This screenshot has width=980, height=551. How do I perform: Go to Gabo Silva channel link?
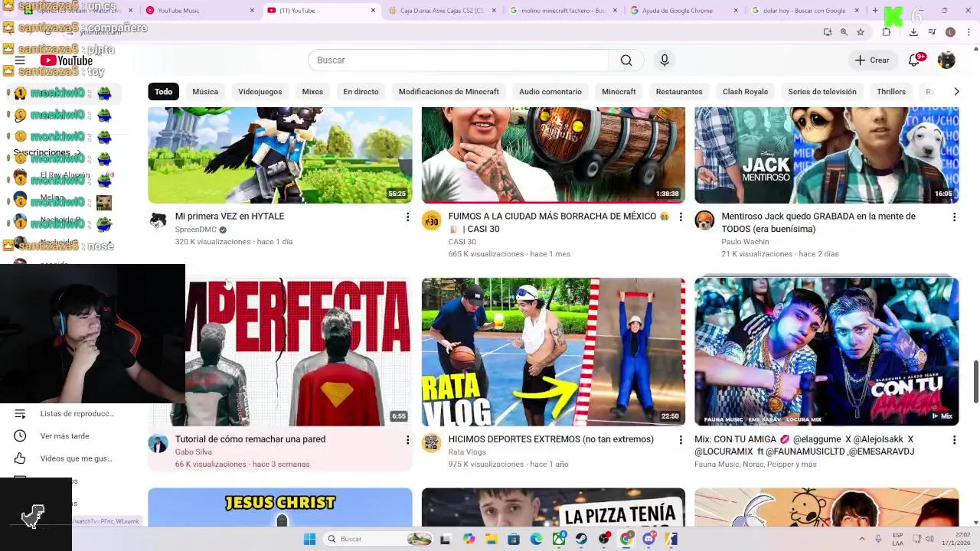tap(194, 452)
